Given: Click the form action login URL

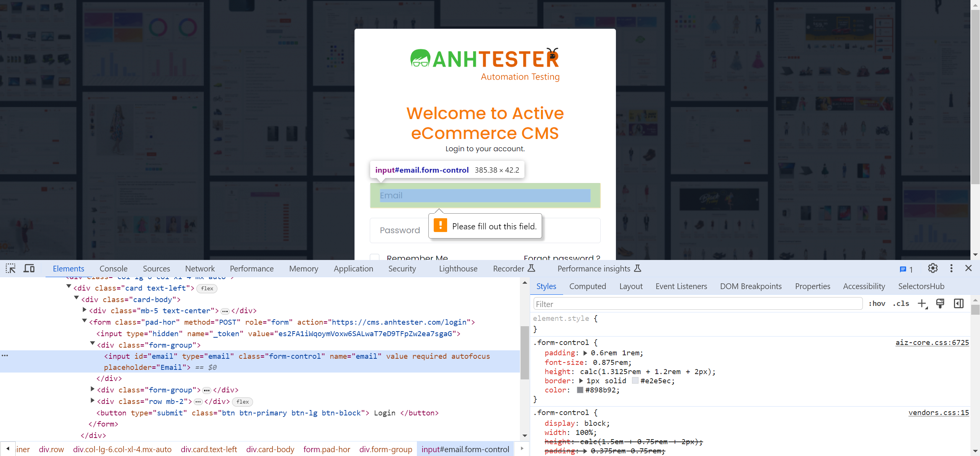Looking at the screenshot, I should tap(399, 322).
